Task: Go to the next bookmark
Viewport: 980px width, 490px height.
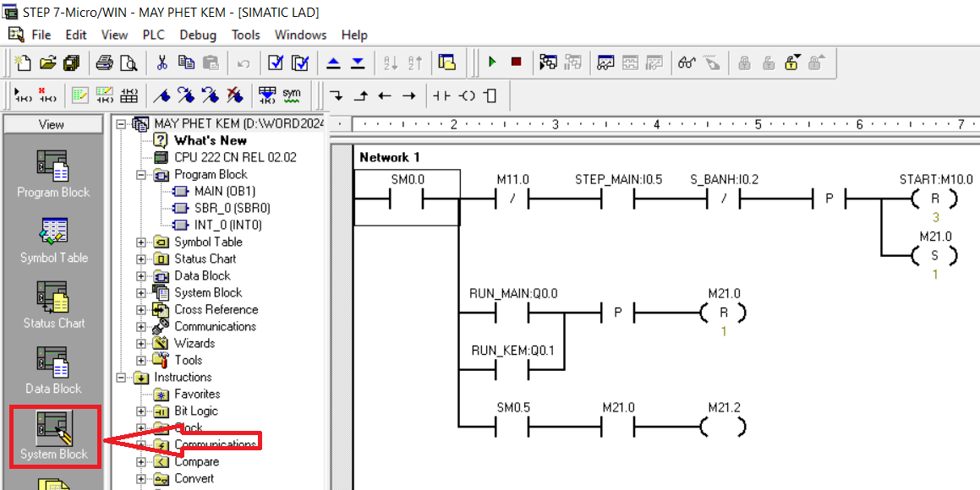Action: coord(186,95)
